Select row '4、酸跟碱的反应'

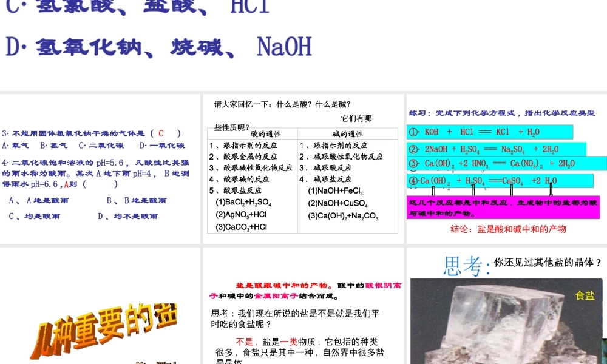(239, 179)
